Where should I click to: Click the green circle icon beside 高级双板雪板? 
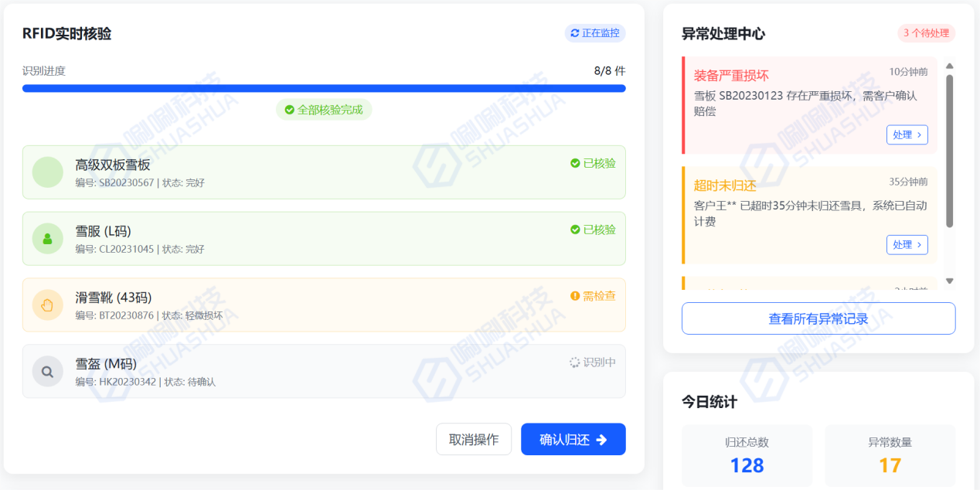(x=47, y=172)
